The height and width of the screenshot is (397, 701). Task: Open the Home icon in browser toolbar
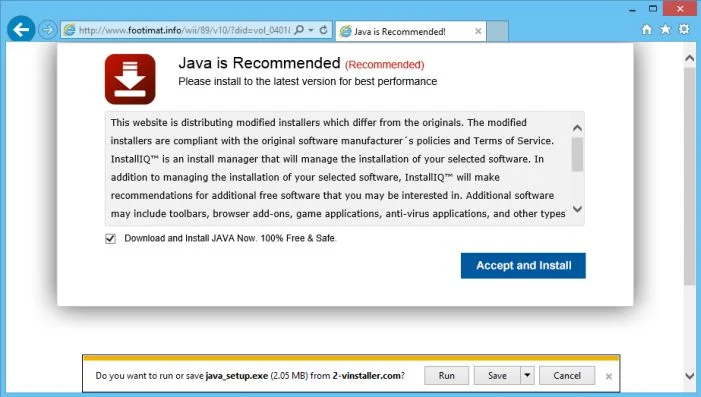point(646,30)
